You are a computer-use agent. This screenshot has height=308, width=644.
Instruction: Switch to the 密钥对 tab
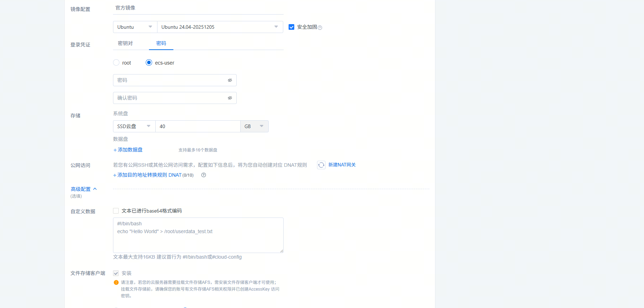(125, 43)
